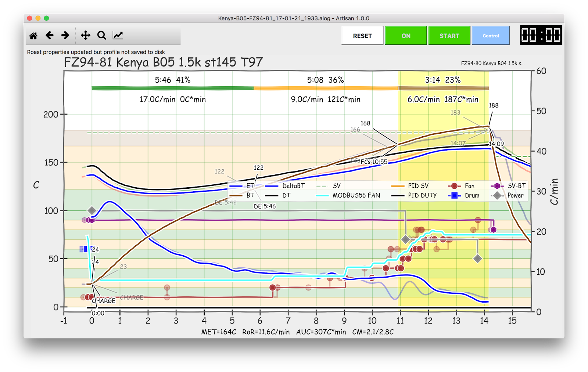Image resolution: width=588 pixels, height=372 pixels.
Task: Click the MODBUS56 FAN legend entry
Action: (x=348, y=195)
